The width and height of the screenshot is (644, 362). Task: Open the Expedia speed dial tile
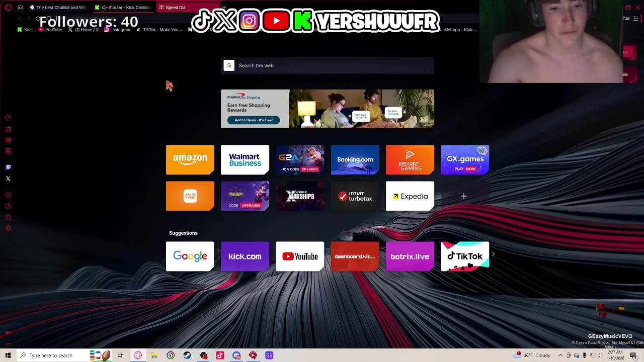coord(410,196)
